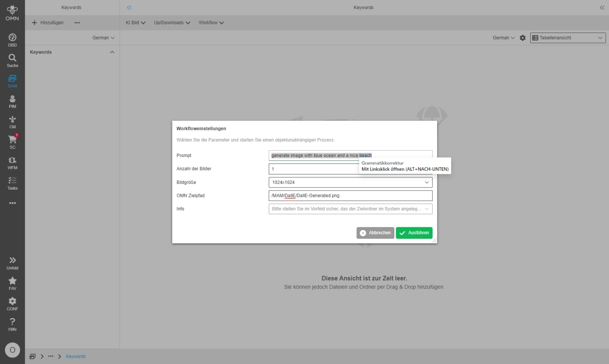
Task: Open the Bildgröße 1024x1024 dropdown
Action: point(350,182)
